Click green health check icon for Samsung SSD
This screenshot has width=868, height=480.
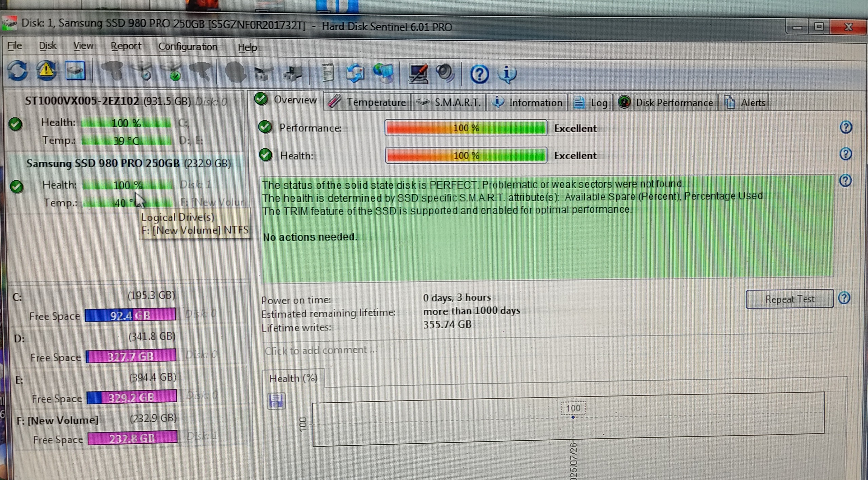(x=17, y=187)
